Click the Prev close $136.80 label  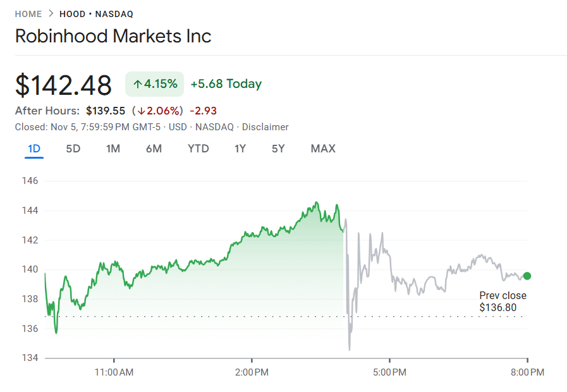click(503, 302)
